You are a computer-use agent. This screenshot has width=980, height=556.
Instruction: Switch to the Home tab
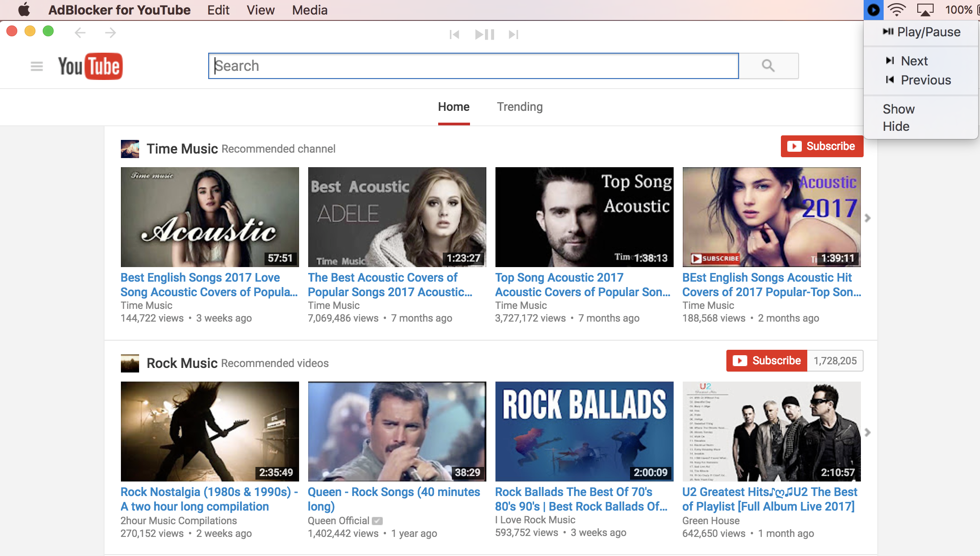pyautogui.click(x=454, y=107)
